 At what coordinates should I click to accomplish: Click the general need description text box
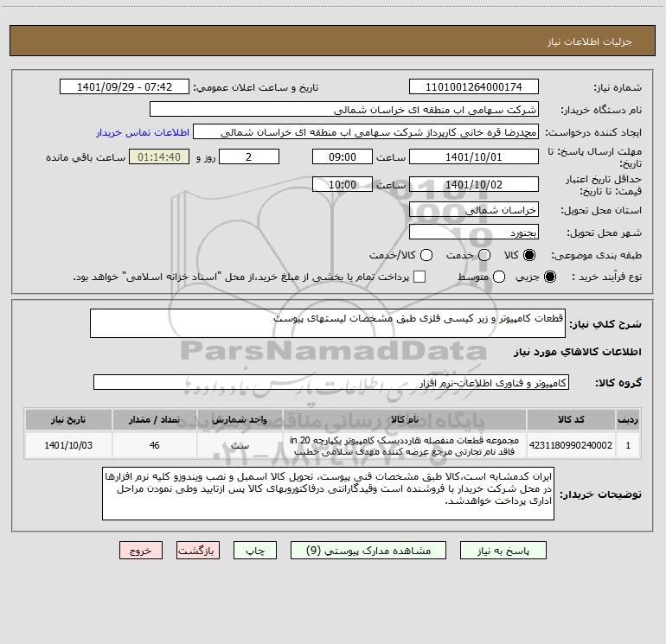[x=328, y=323]
